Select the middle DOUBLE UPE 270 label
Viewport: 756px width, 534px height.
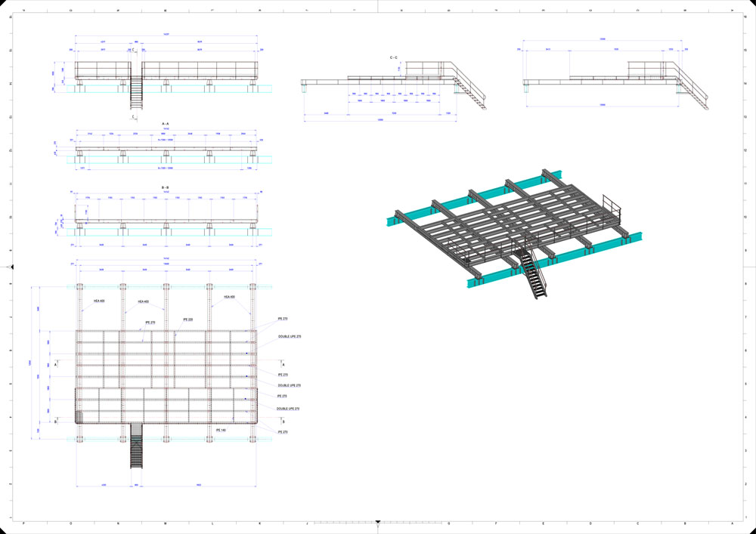click(290, 386)
